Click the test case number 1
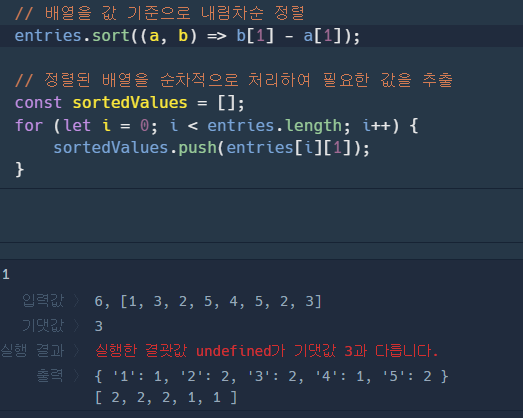The width and height of the screenshot is (523, 418). pos(6,275)
